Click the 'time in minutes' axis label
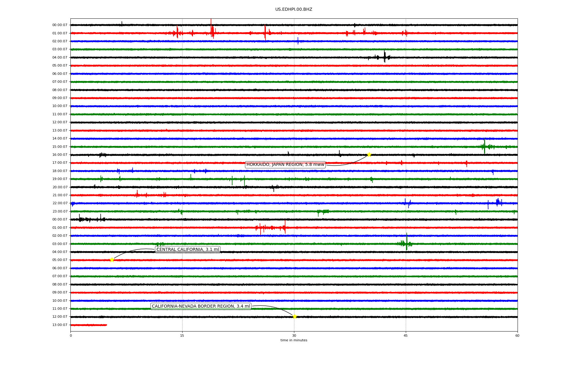 [x=294, y=340]
